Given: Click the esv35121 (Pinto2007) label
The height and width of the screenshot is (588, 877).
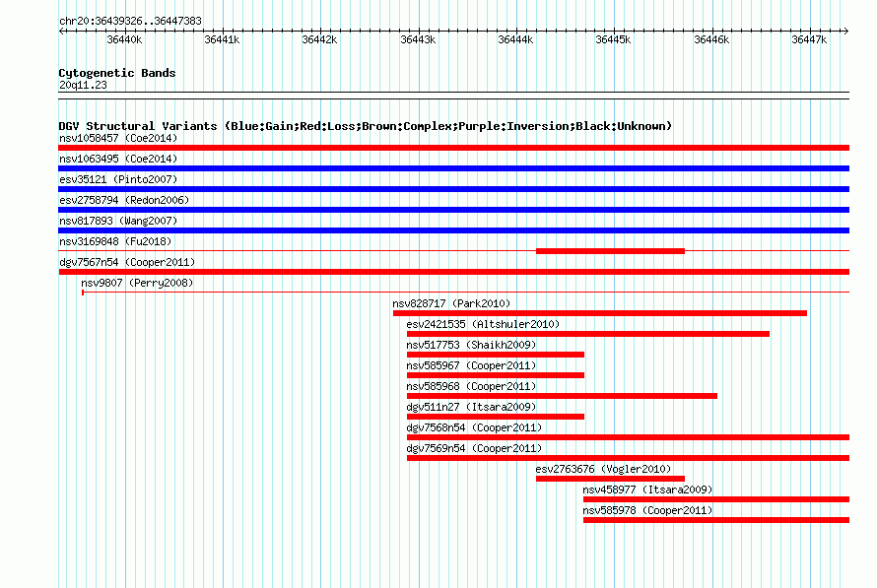Looking at the screenshot, I should (118, 179).
